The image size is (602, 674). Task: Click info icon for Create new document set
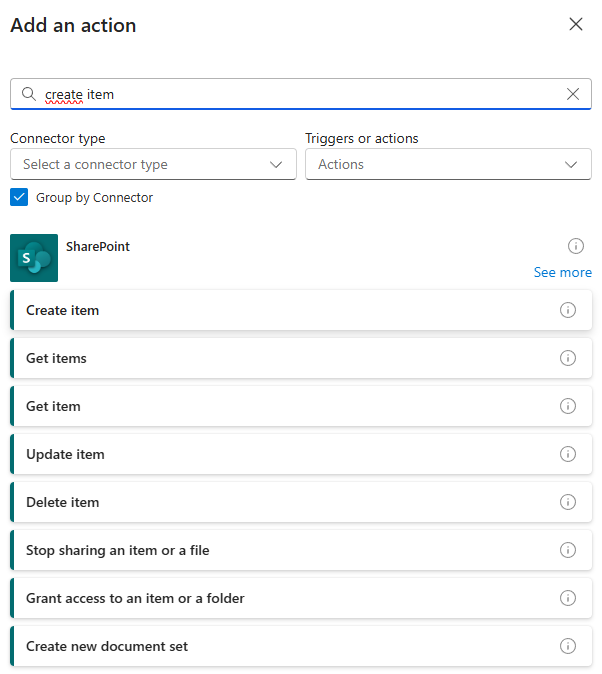click(x=568, y=646)
